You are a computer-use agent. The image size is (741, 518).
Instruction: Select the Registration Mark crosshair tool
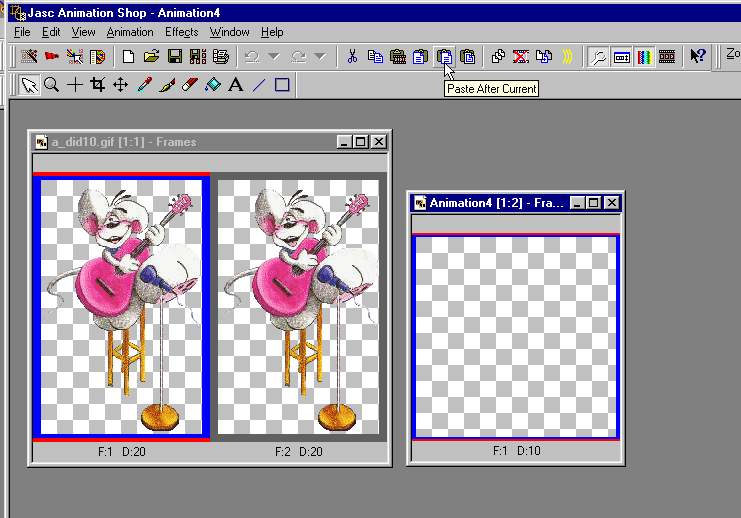(x=75, y=85)
